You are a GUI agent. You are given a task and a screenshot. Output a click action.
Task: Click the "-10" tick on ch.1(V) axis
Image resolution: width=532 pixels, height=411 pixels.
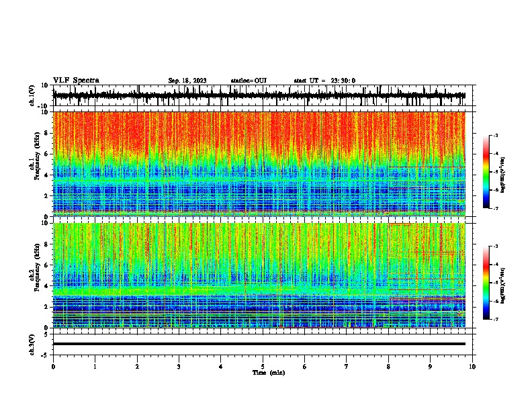tap(43, 106)
